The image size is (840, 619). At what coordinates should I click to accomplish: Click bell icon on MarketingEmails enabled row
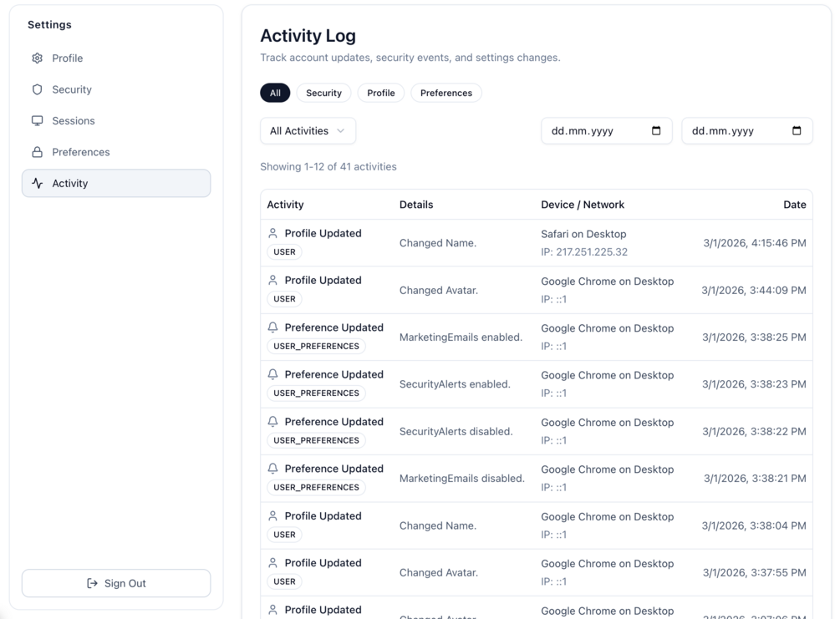point(272,327)
